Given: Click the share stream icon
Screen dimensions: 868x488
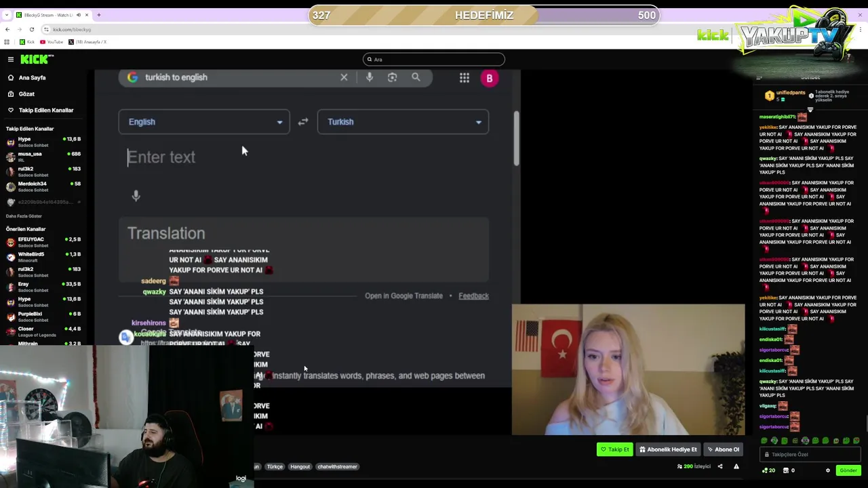Looking at the screenshot, I should point(720,467).
